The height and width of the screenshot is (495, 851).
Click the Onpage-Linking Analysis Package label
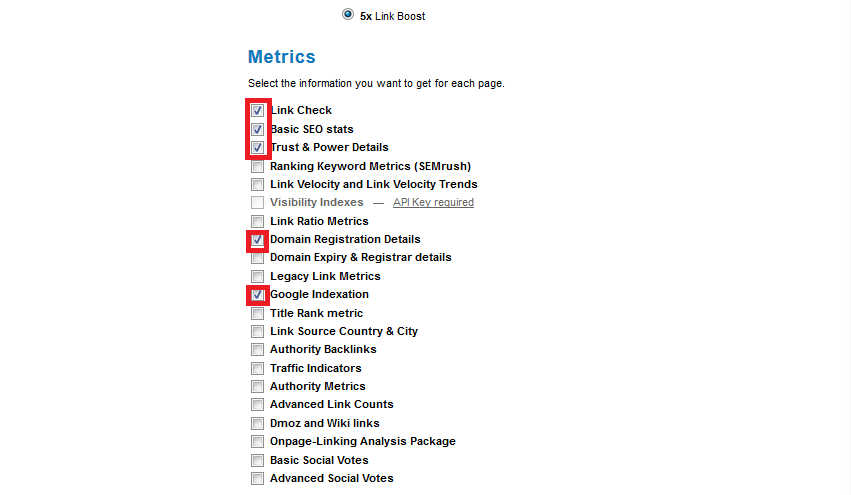(363, 441)
